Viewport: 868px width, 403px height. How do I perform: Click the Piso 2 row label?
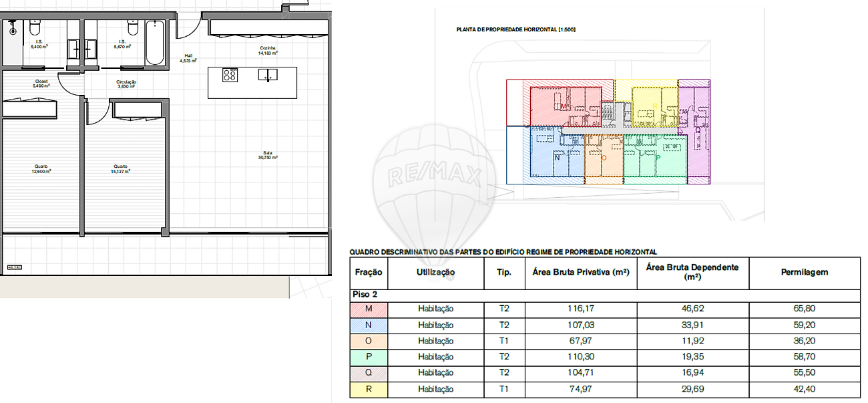click(364, 294)
